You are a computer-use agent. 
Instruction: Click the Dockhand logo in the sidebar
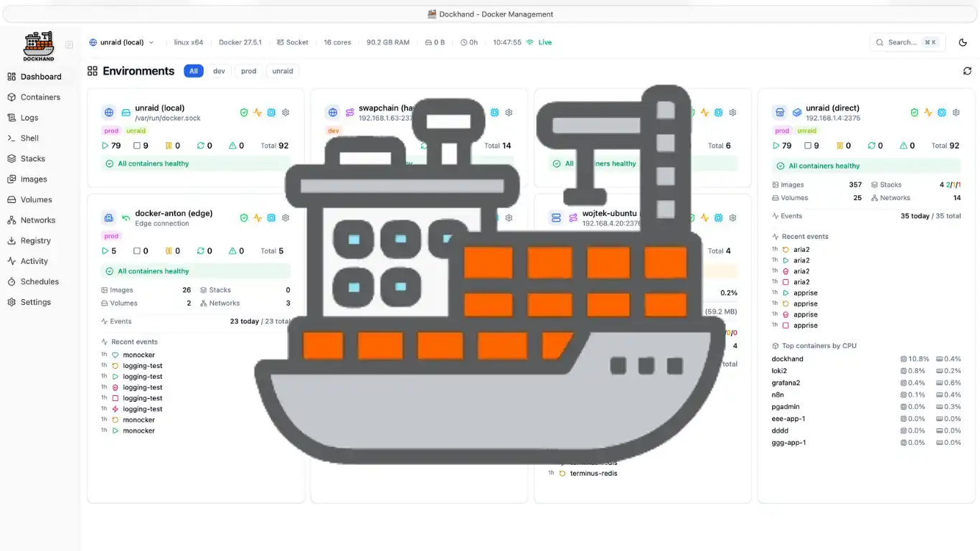[39, 45]
